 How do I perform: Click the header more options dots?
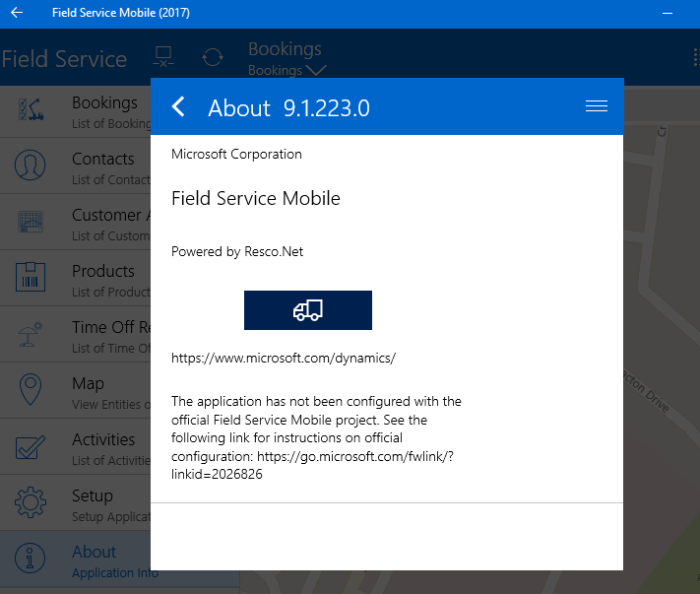tap(695, 57)
